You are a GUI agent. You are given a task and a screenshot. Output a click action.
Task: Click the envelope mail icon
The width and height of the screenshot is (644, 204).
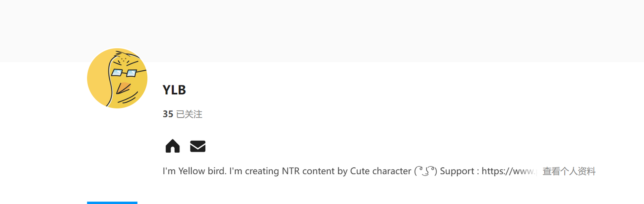click(198, 147)
